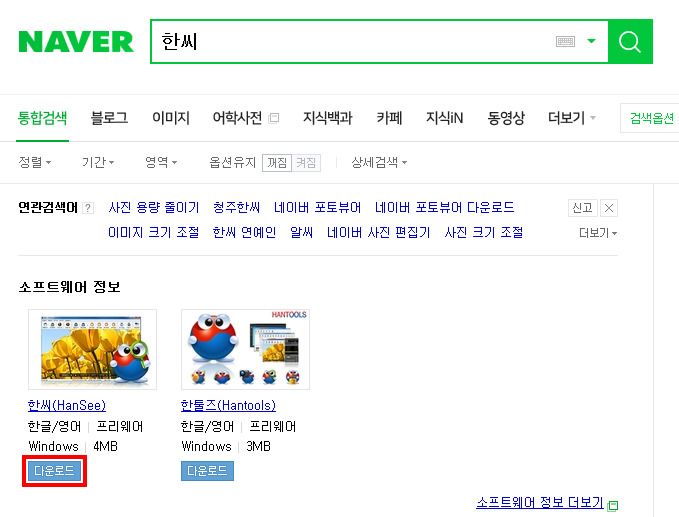Close related searches with the X icon

609,208
